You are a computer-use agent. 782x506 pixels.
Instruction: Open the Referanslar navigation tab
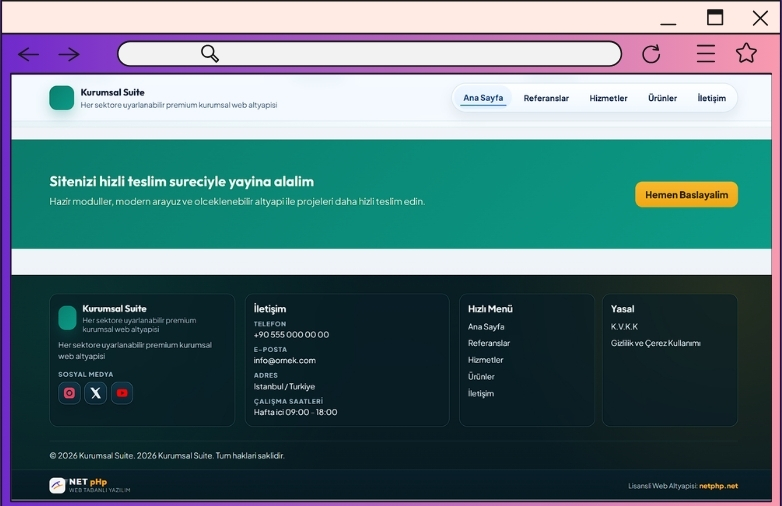pos(546,98)
